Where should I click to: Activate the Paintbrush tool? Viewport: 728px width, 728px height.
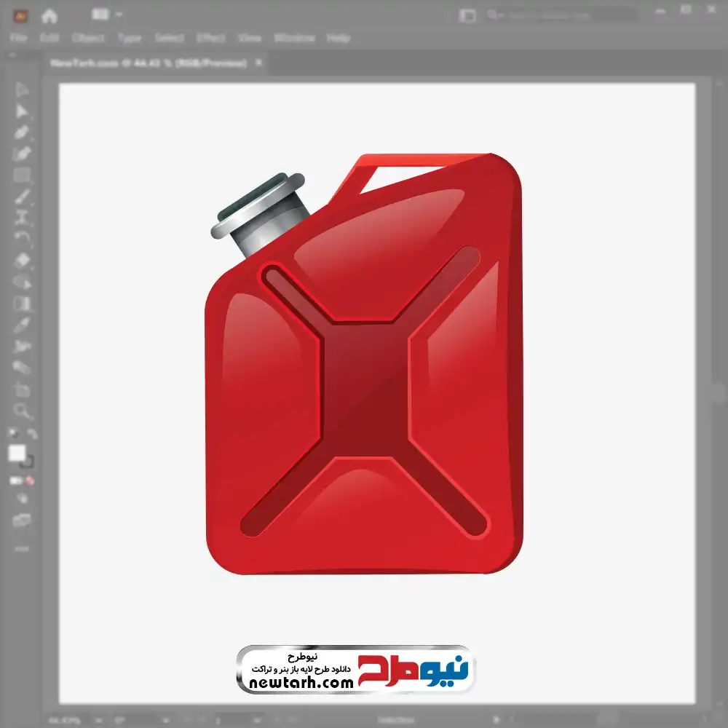[x=22, y=196]
